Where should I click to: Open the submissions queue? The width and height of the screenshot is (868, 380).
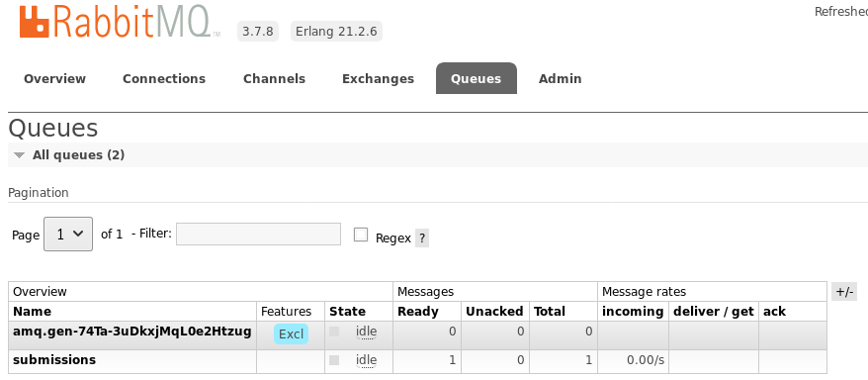pyautogui.click(x=54, y=360)
